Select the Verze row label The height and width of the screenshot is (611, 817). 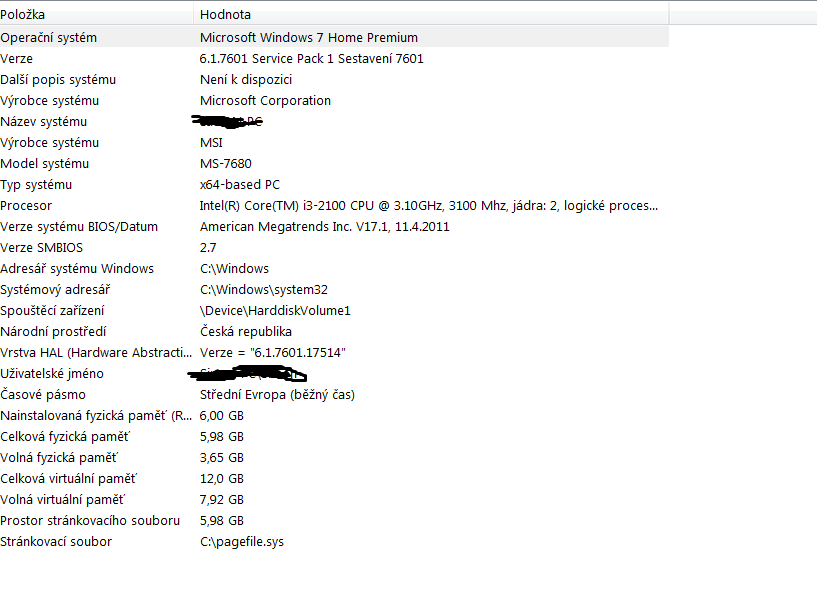16,59
